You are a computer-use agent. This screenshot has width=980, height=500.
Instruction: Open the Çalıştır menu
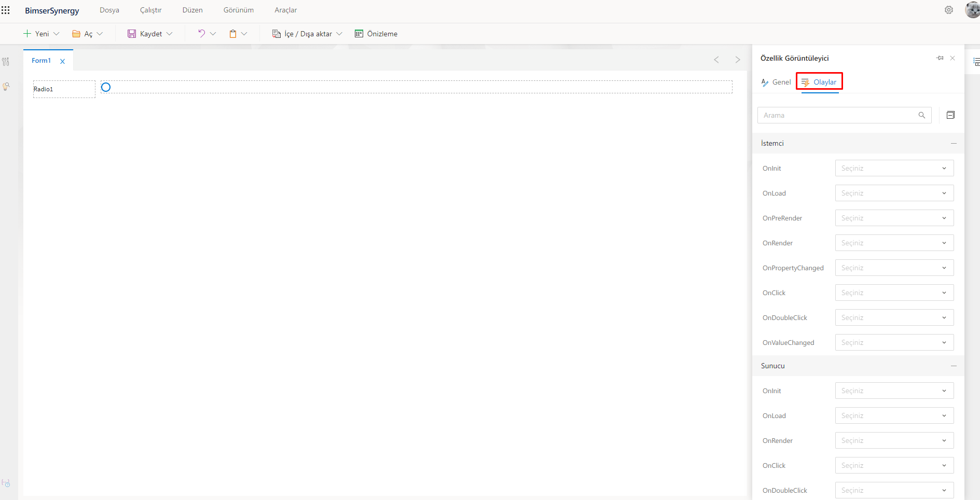coord(151,10)
